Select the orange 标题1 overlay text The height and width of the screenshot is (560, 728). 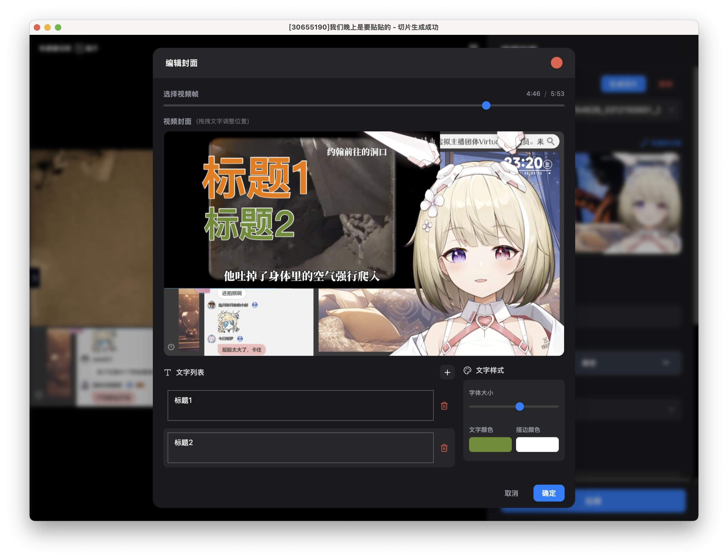(x=255, y=178)
